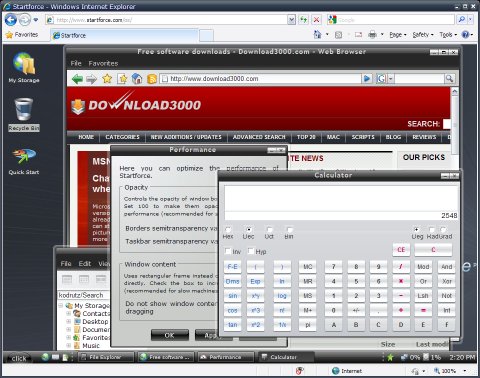Switch to Calculator in the Startforce taskbar
Viewport: 480px width, 378px height.
[x=286, y=357]
